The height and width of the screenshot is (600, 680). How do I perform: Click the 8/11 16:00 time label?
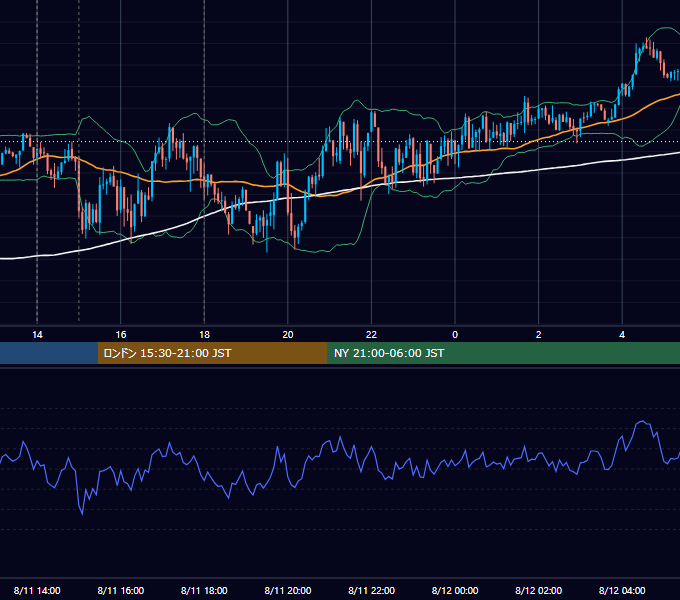coord(121,590)
